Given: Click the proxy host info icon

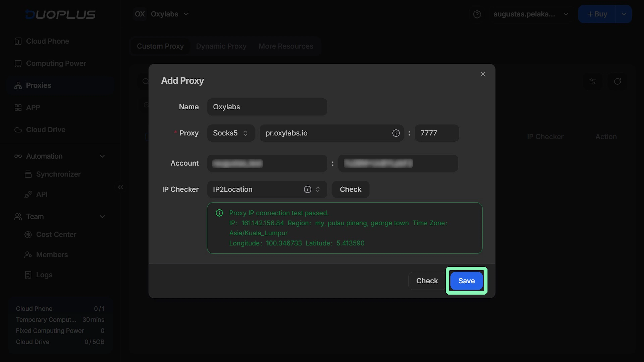Looking at the screenshot, I should [x=396, y=133].
